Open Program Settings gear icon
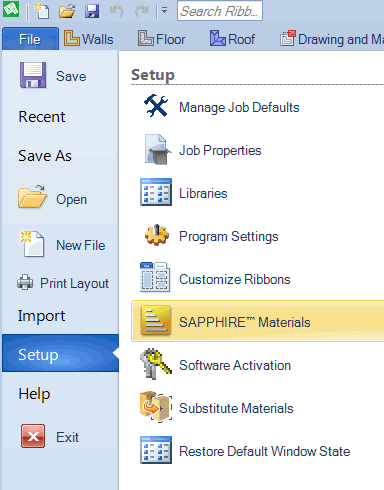 coord(156,235)
